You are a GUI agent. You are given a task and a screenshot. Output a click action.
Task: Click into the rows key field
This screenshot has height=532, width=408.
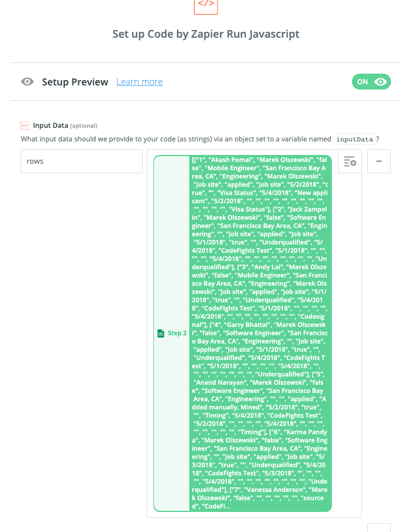pos(81,161)
